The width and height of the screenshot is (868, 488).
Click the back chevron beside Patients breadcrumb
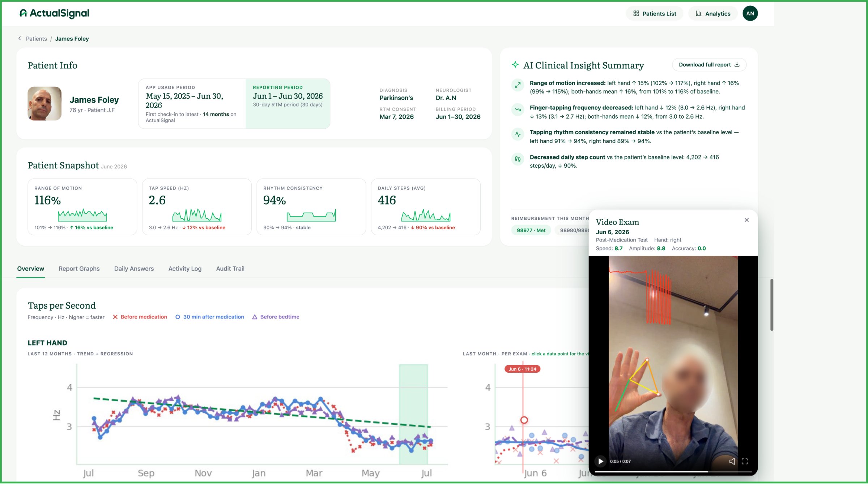[x=20, y=38]
